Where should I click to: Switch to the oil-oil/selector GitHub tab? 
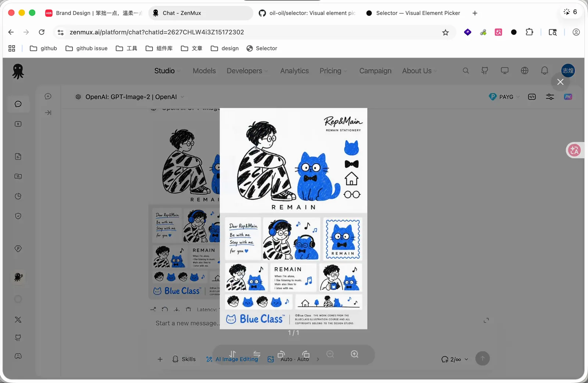coord(307,13)
